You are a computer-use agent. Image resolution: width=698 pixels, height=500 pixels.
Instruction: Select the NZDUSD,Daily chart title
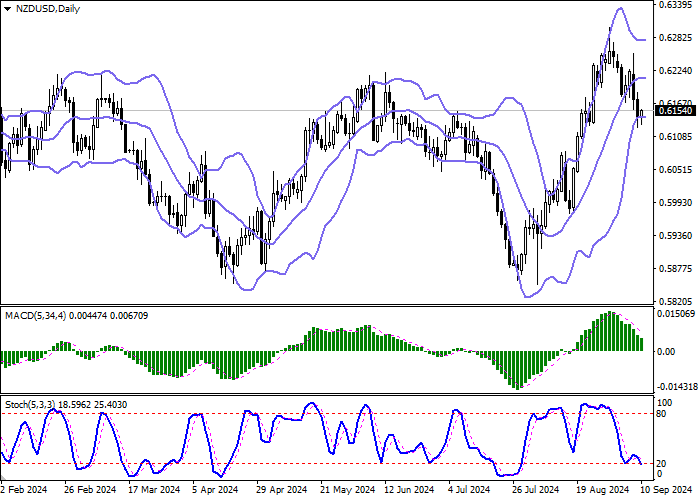[48, 9]
